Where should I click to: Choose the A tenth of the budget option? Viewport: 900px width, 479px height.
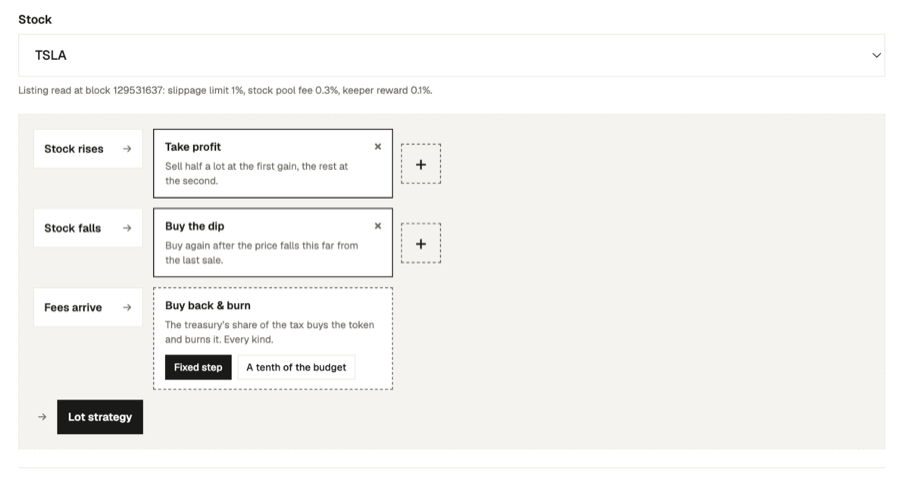coord(296,367)
